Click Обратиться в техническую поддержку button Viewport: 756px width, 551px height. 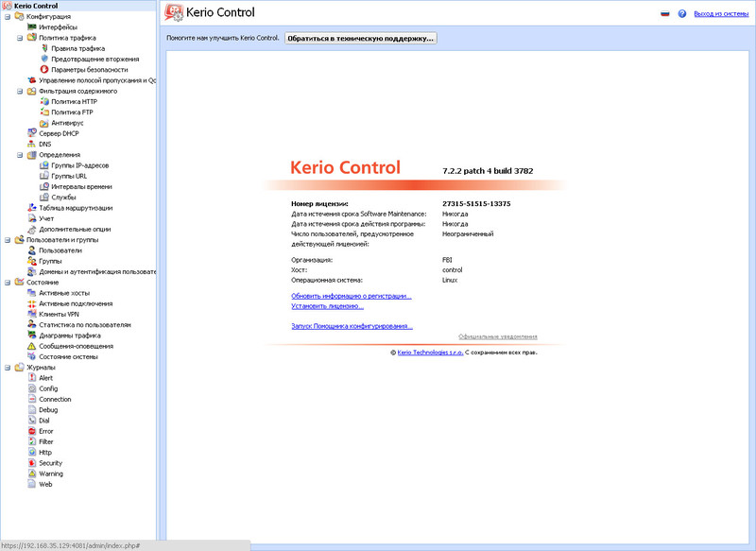[361, 38]
